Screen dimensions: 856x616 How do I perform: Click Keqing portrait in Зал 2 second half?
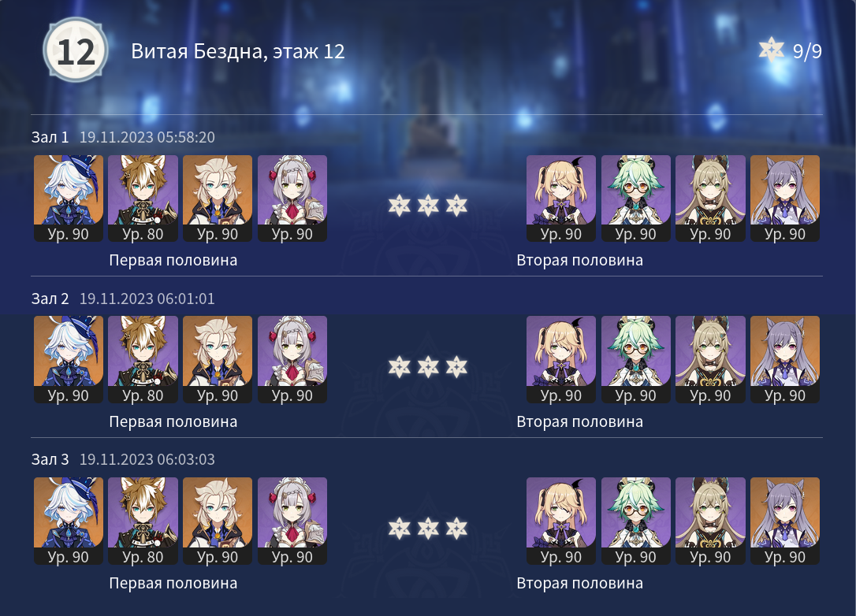coord(785,359)
